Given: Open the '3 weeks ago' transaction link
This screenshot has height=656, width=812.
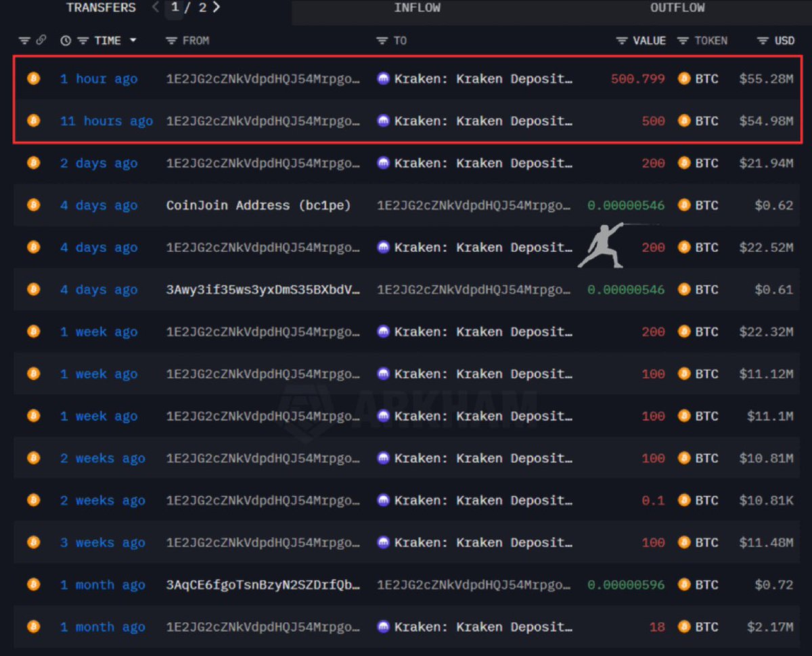Looking at the screenshot, I should coord(102,542).
